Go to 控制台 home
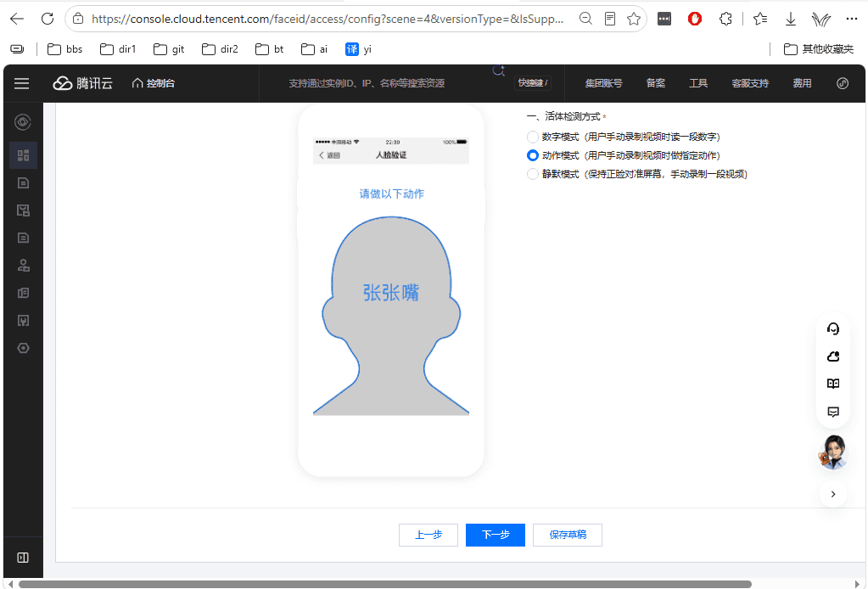Image resolution: width=868 pixels, height=589 pixels. pos(154,83)
